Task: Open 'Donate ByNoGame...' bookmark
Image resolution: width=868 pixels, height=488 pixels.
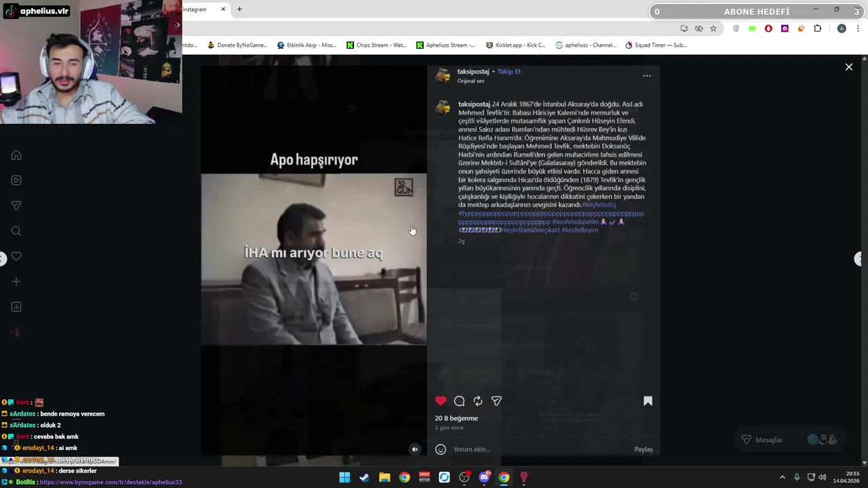Action: [237, 45]
